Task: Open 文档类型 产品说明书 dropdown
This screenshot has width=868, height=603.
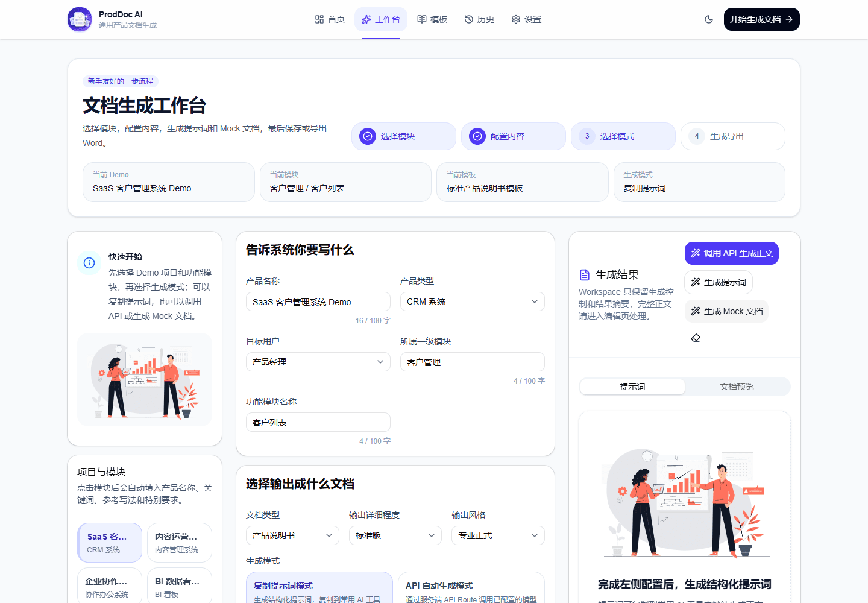Action: click(x=292, y=535)
